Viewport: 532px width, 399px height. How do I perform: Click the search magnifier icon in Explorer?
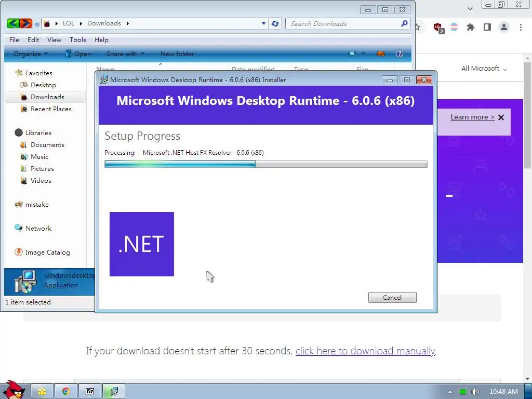(x=404, y=23)
